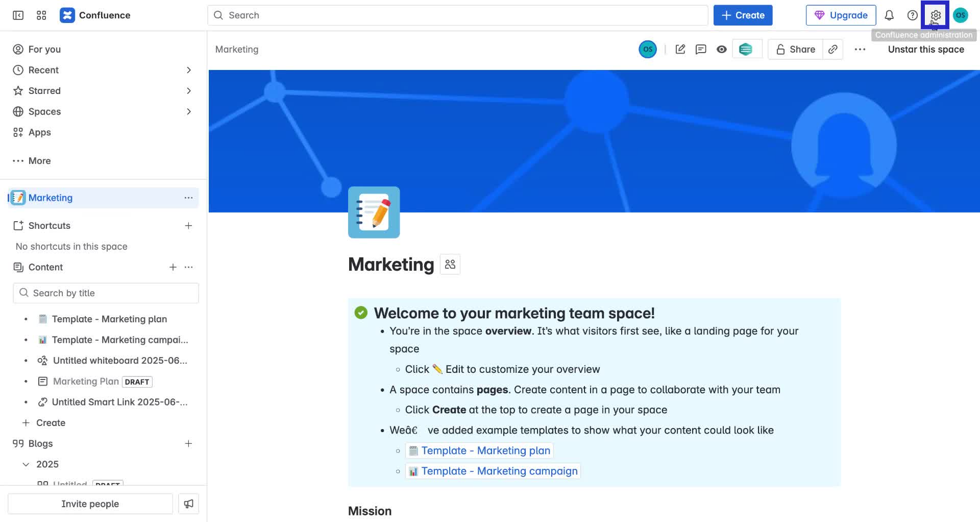Screen dimensions: 980x522
Task: Collapse the 2025 blogs folder
Action: point(26,464)
